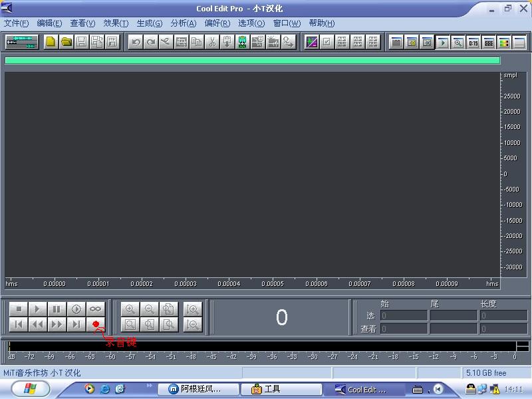Click the green paste-to-new-file icon
This screenshot has width=532, height=399.
(x=242, y=42)
